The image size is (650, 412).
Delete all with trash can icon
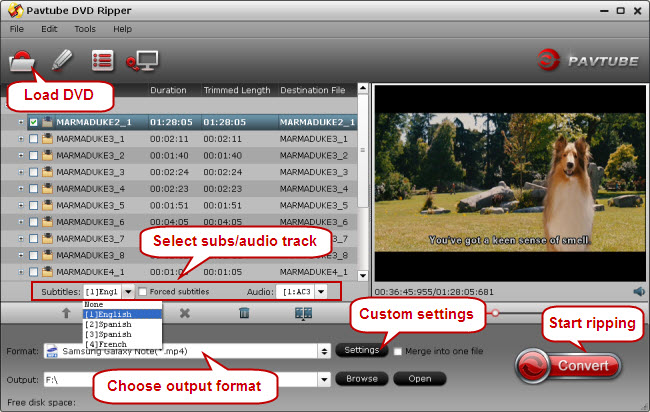244,313
